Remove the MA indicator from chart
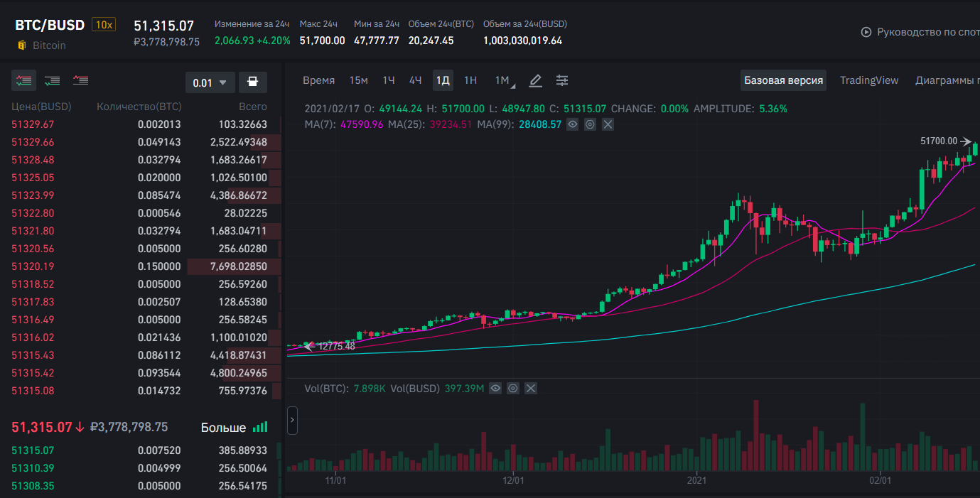Screen dimensions: 980x498 [608, 124]
